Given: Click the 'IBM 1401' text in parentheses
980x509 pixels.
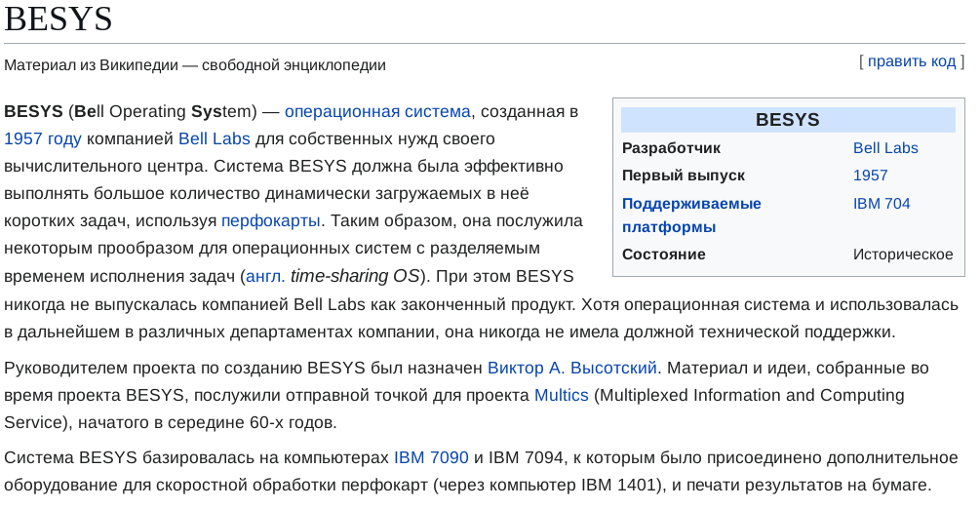Looking at the screenshot, I should (x=619, y=486).
